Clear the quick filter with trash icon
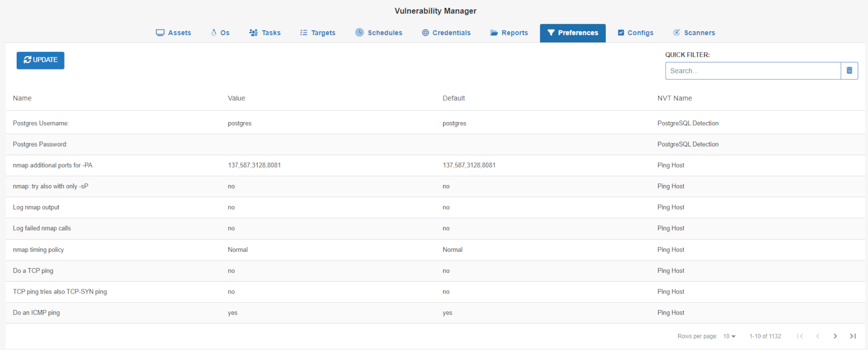The height and width of the screenshot is (350, 868). pos(850,71)
